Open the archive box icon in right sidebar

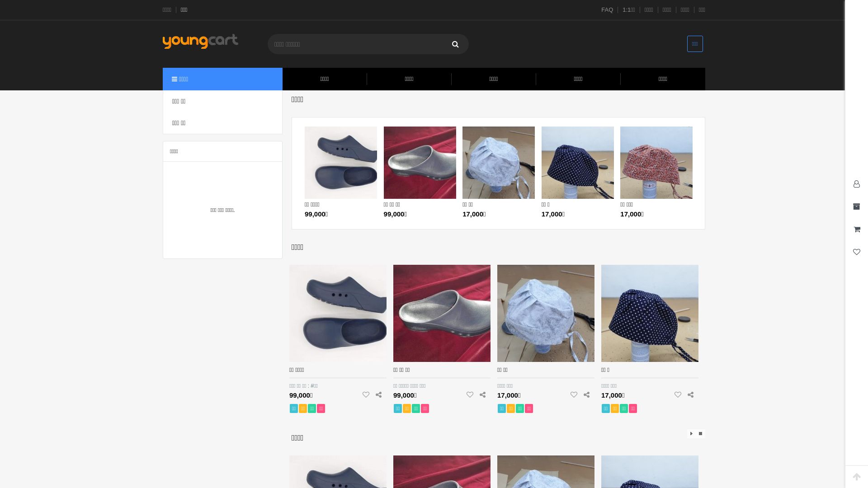click(857, 206)
